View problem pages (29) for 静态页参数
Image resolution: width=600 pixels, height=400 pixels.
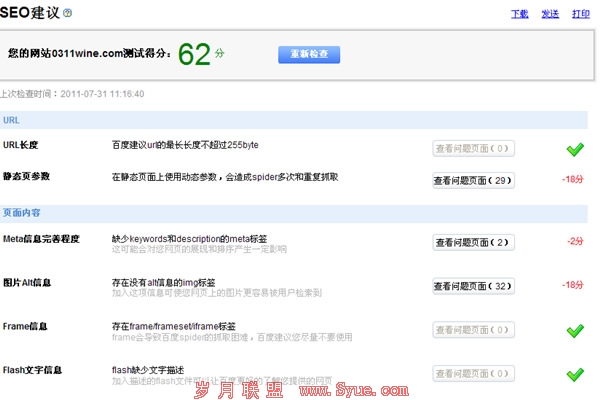coord(474,181)
